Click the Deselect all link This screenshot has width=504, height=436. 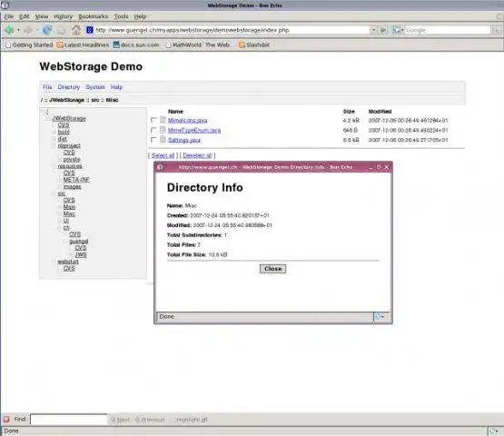[197, 155]
